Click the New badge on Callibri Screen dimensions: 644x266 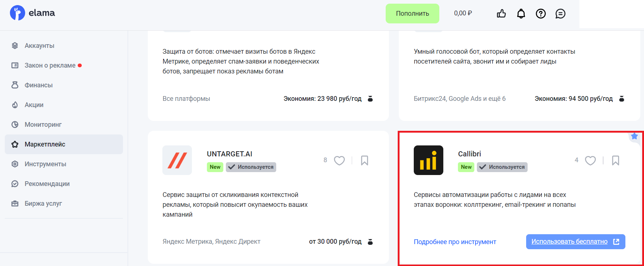[x=466, y=167]
